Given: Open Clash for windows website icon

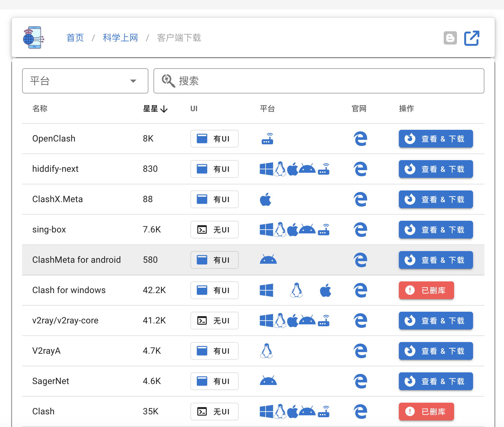Looking at the screenshot, I should click(x=360, y=290).
